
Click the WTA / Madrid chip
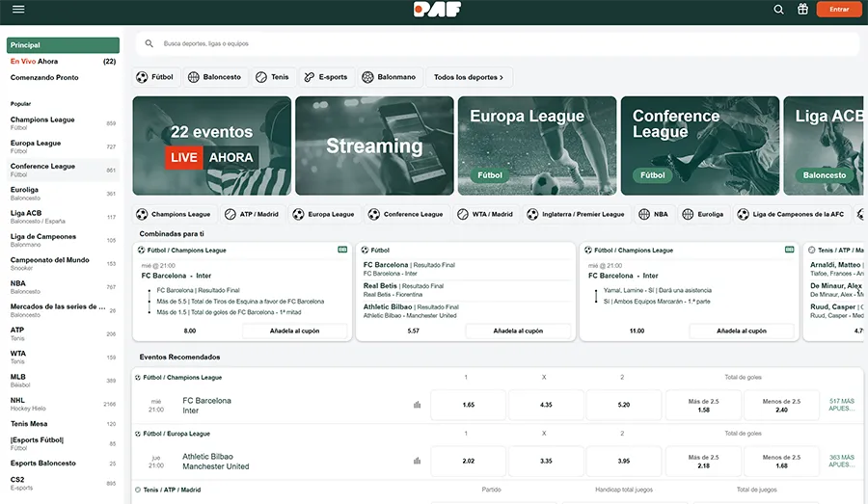485,214
